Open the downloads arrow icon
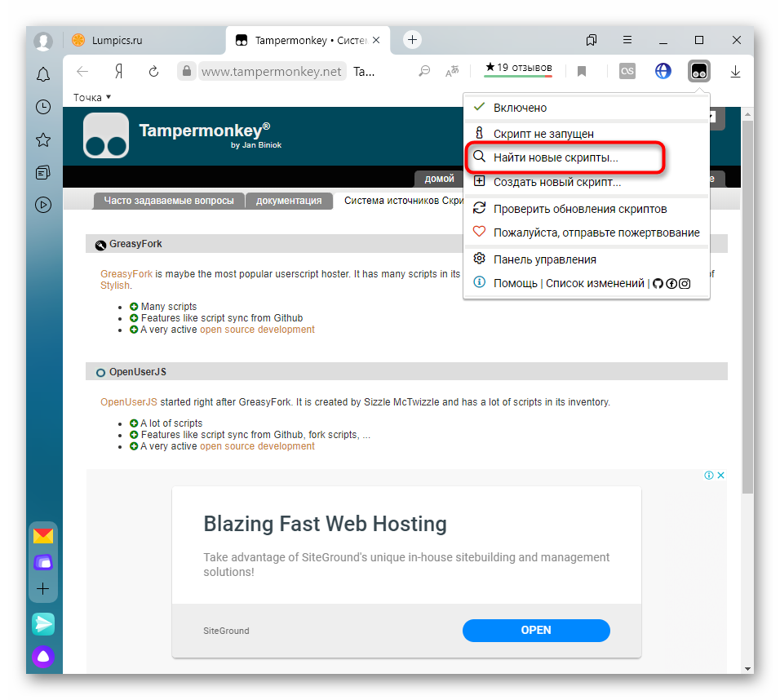 (x=735, y=72)
